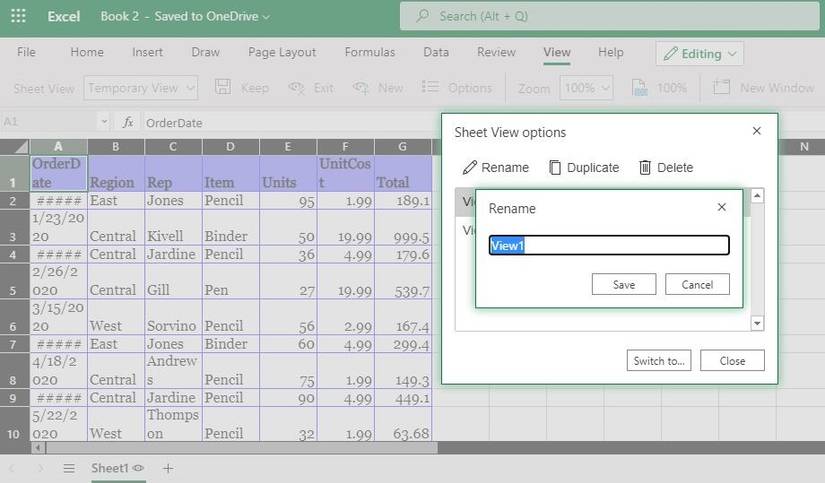Click the Rename pencil icon
Screen dimensions: 825x483
click(470, 168)
